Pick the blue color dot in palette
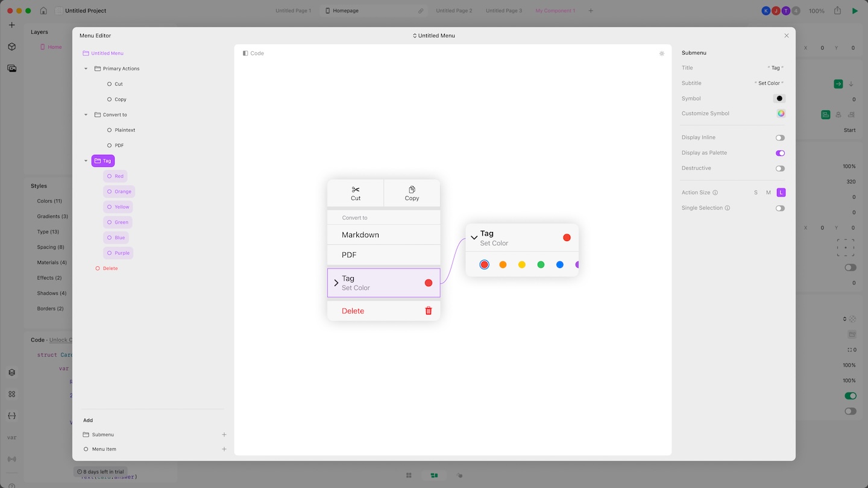The height and width of the screenshot is (488, 868). point(560,264)
